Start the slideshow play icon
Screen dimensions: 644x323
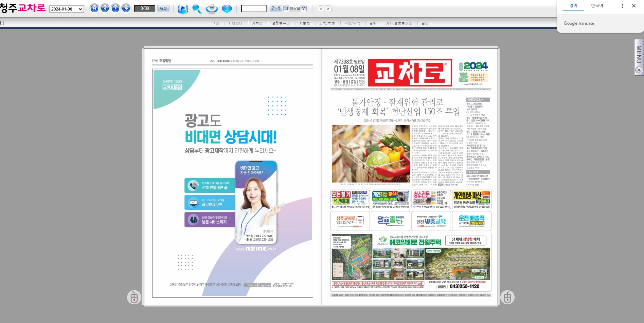tap(183, 9)
